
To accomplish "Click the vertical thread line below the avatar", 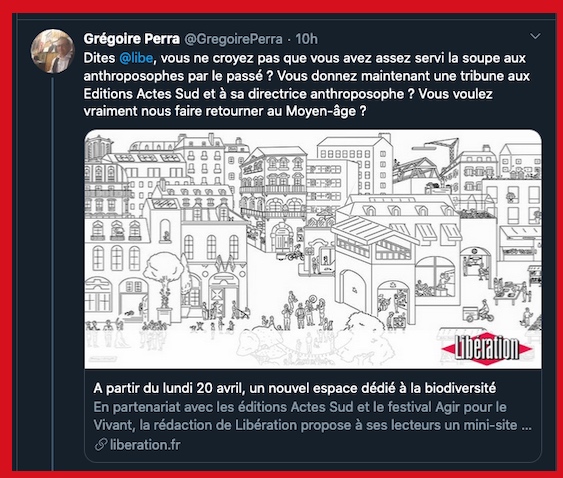I will pyautogui.click(x=53, y=273).
